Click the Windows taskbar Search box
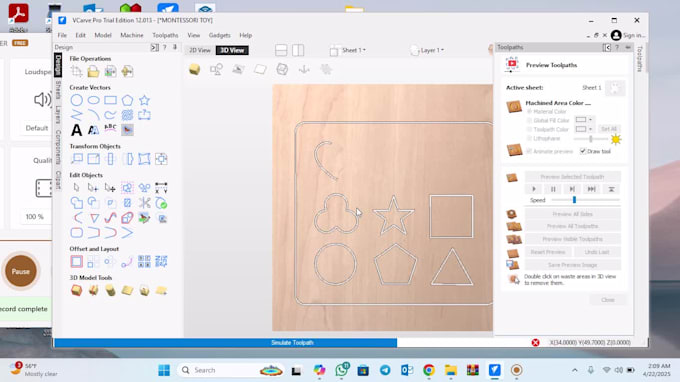680x382 pixels. pos(231,370)
